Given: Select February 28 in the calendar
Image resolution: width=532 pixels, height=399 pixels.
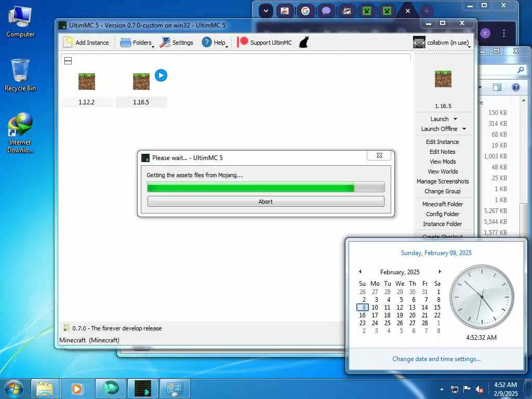Looking at the screenshot, I should coord(424,323).
